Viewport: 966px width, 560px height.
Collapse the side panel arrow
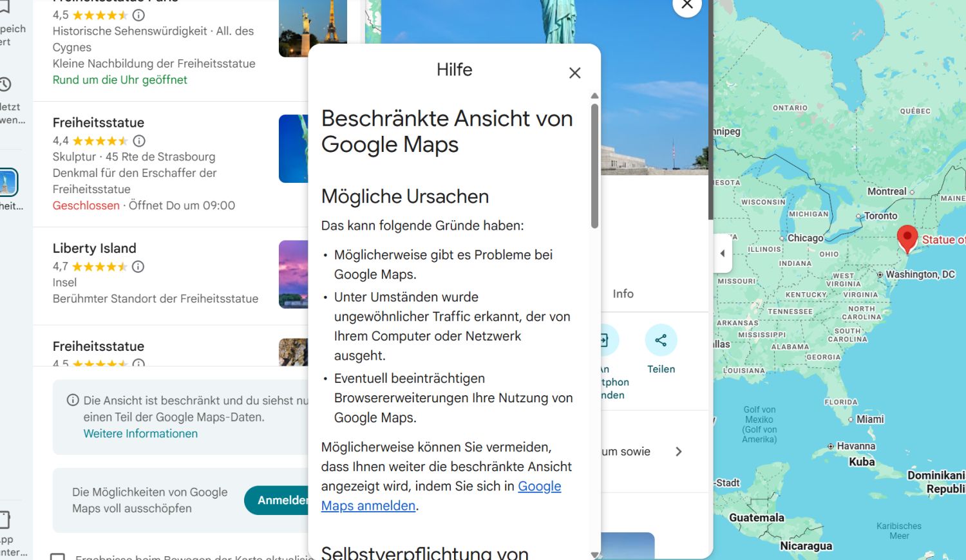pos(723,254)
